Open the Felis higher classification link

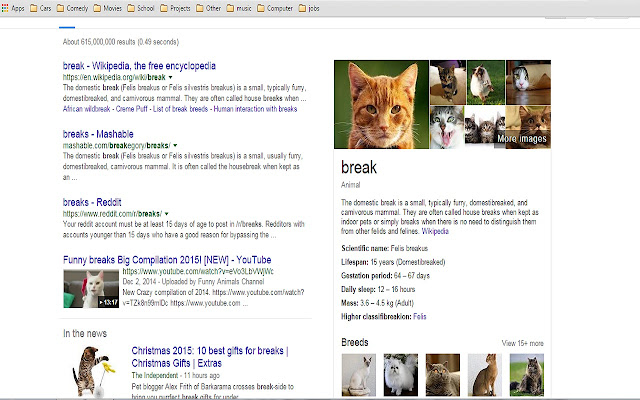(x=420, y=316)
